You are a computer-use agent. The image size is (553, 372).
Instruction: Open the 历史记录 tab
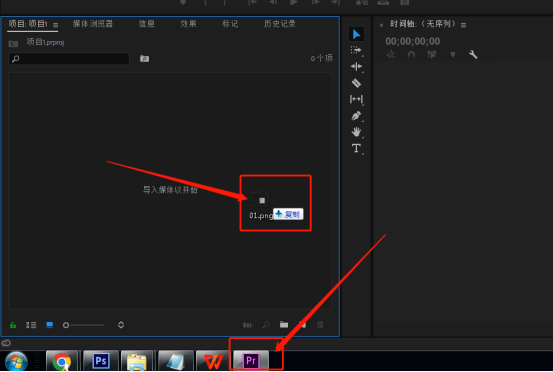(x=280, y=24)
